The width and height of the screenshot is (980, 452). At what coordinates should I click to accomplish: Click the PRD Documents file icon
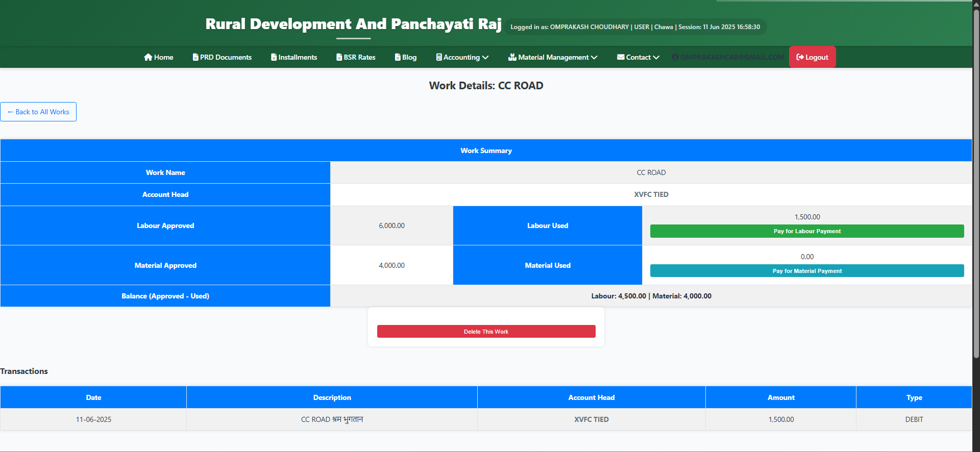tap(195, 57)
